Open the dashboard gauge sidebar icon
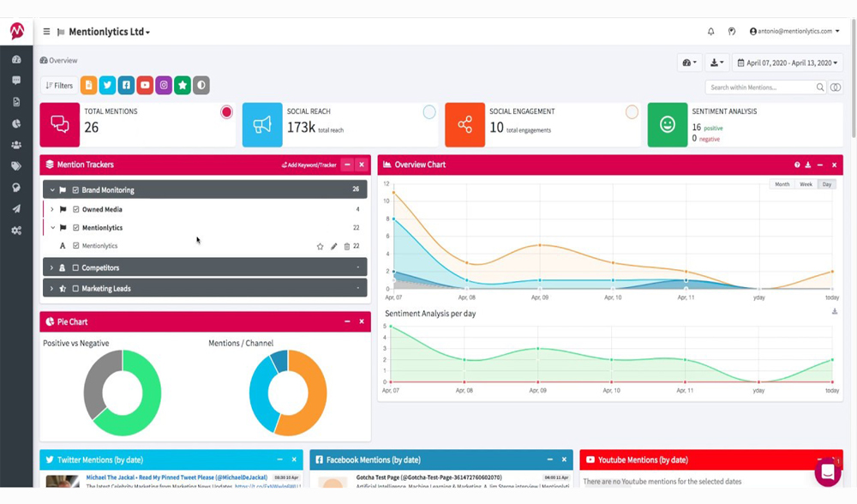The width and height of the screenshot is (857, 504). (16, 59)
